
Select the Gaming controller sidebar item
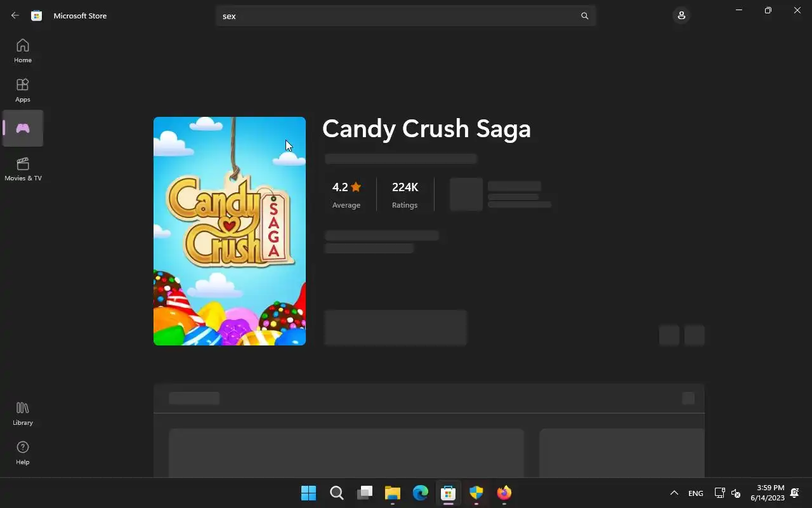(x=23, y=128)
